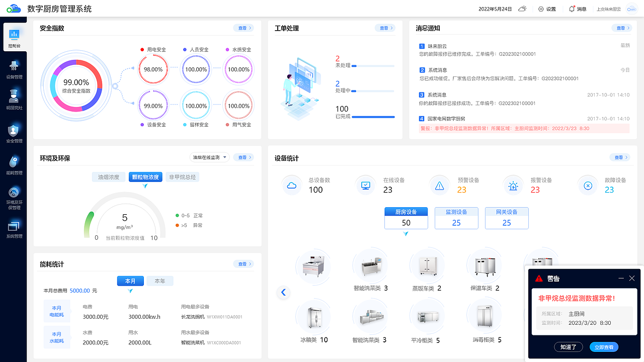Screen dimensions: 644x362
Task: Open 环境及环保 查看 link
Action: pyautogui.click(x=243, y=157)
